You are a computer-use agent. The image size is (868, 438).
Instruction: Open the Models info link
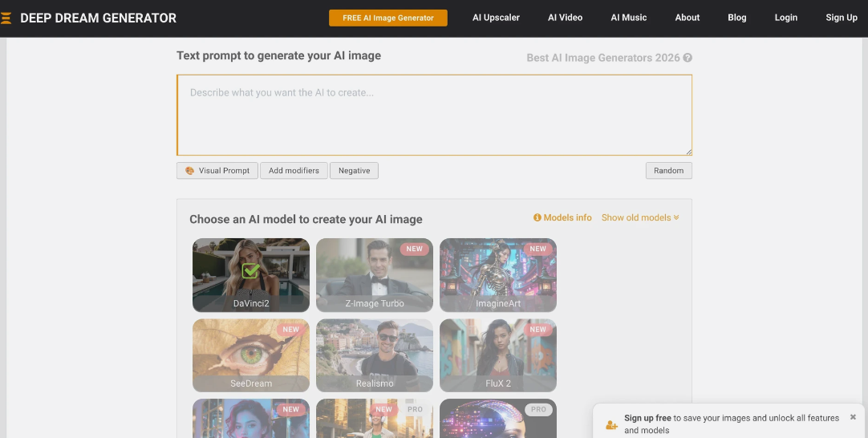click(562, 217)
